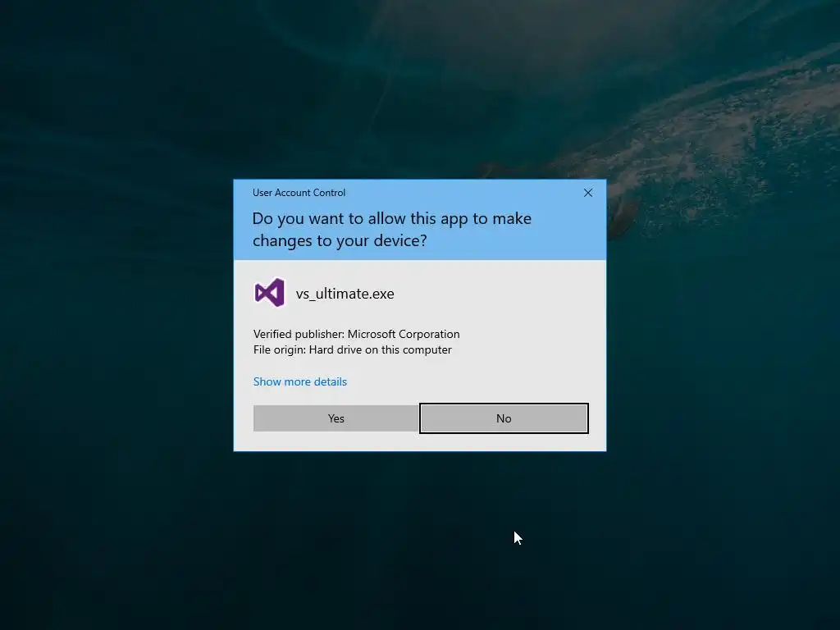Viewport: 840px width, 630px height.
Task: Click the purple Visual Studio icon
Action: click(x=269, y=293)
